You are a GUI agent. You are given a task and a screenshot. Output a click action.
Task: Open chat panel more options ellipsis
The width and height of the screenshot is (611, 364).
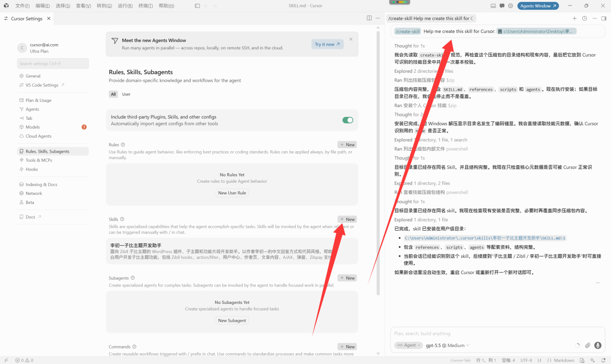(595, 18)
